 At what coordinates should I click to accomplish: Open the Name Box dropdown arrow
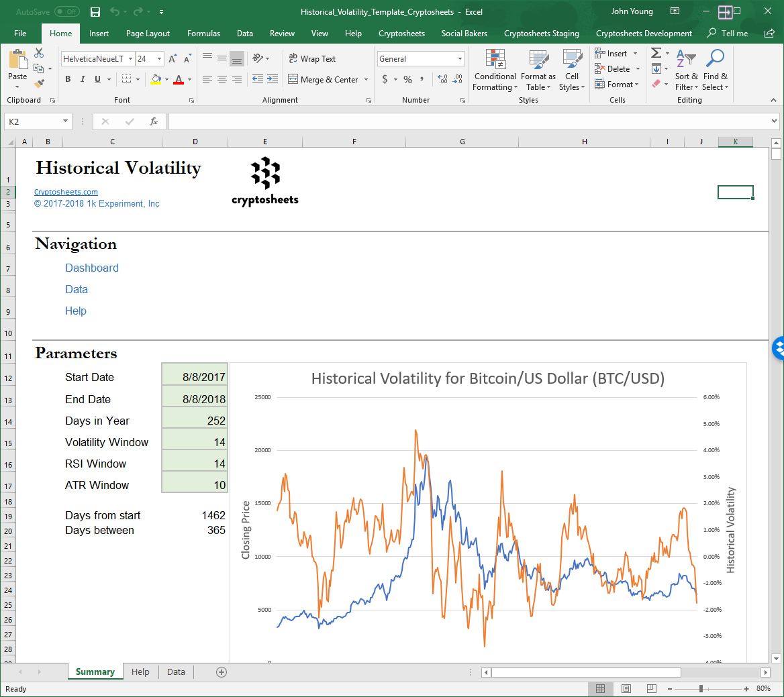[x=65, y=121]
